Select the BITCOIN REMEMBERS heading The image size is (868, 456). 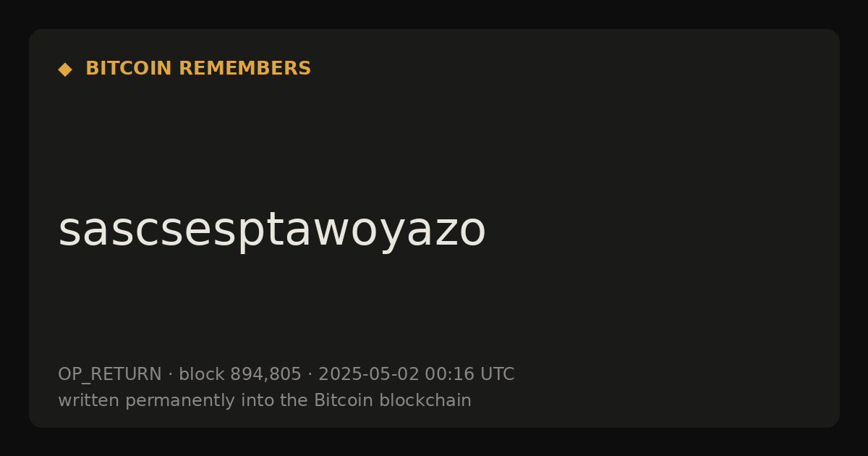(198, 69)
